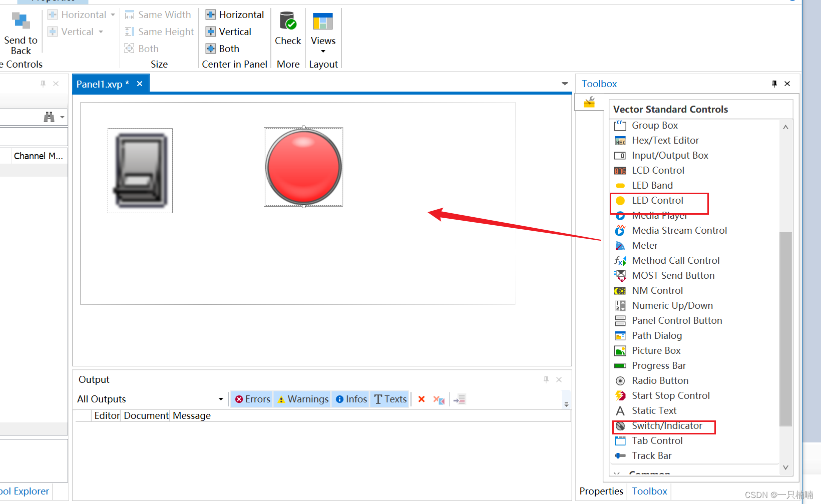
Task: Unpin the Toolbox panel via its pin icon
Action: tap(774, 84)
